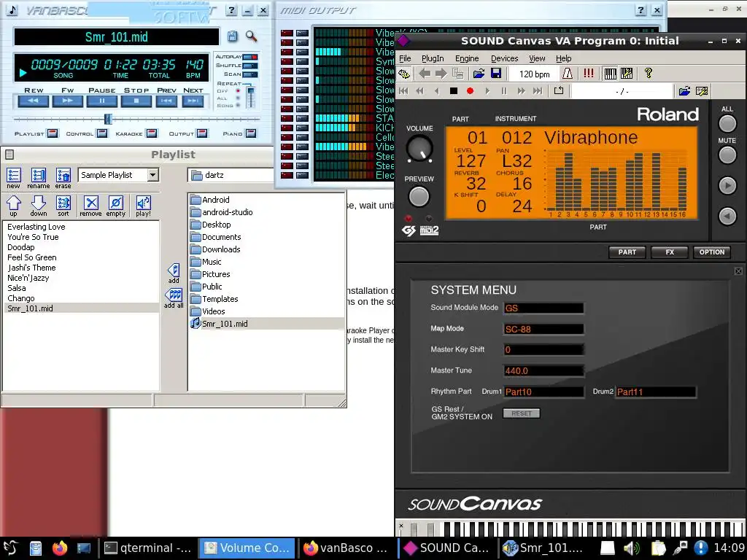Click the save floppy icon in Sound Canvas toolbar

click(495, 74)
